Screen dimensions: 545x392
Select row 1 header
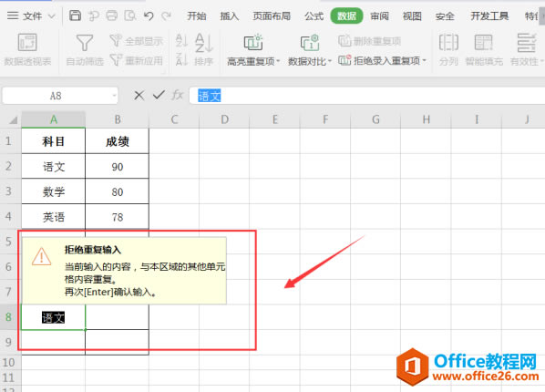click(10, 141)
